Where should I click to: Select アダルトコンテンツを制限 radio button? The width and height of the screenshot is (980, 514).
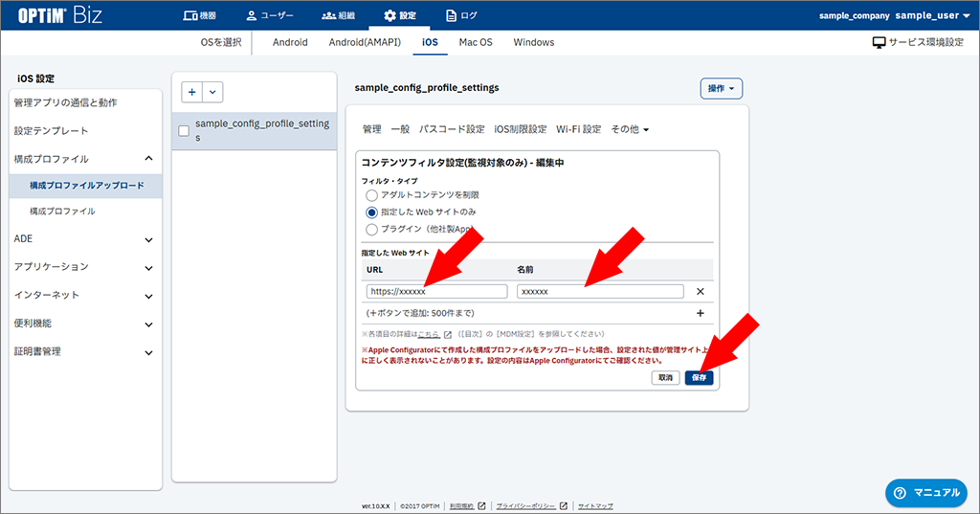coord(372,195)
